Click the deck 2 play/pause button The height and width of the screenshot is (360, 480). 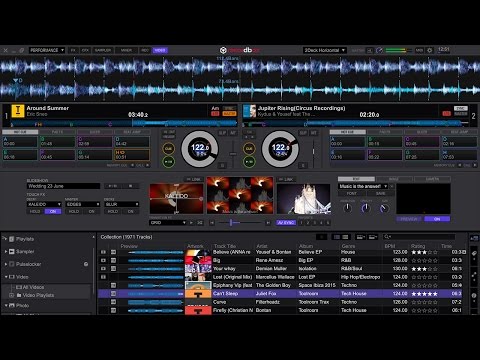click(249, 162)
